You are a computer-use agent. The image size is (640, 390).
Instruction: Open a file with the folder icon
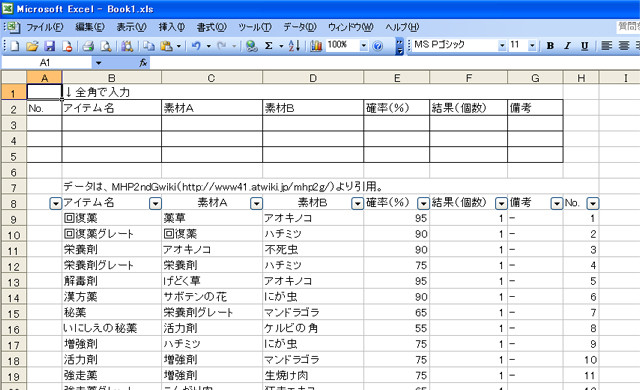click(32, 46)
